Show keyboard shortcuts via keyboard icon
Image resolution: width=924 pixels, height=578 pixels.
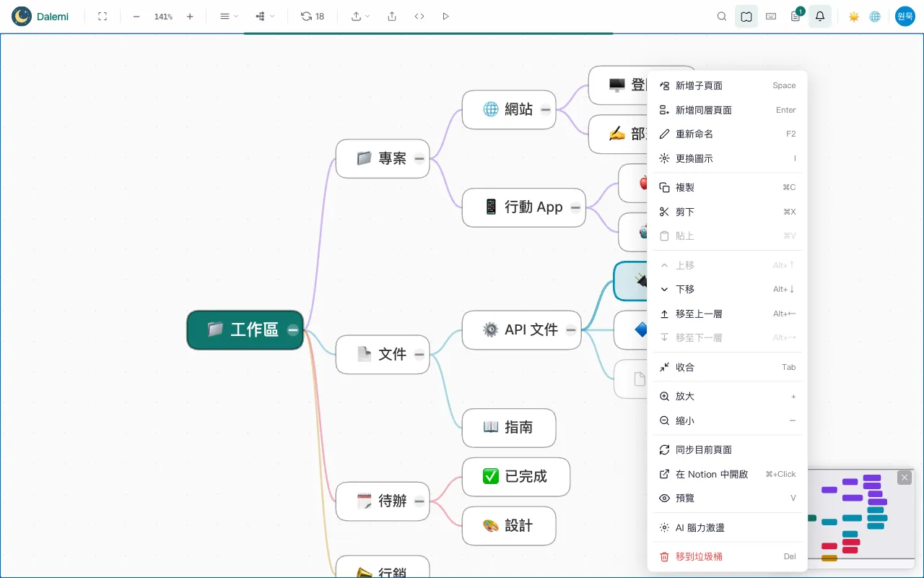tap(771, 16)
